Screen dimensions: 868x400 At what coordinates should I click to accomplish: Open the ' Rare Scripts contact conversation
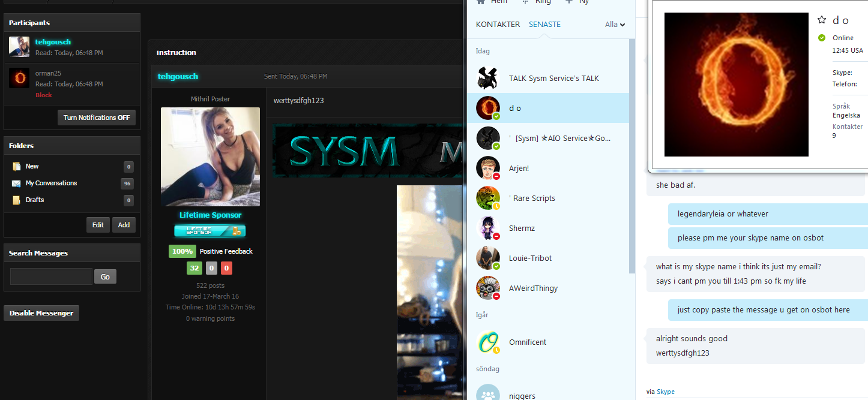point(547,198)
